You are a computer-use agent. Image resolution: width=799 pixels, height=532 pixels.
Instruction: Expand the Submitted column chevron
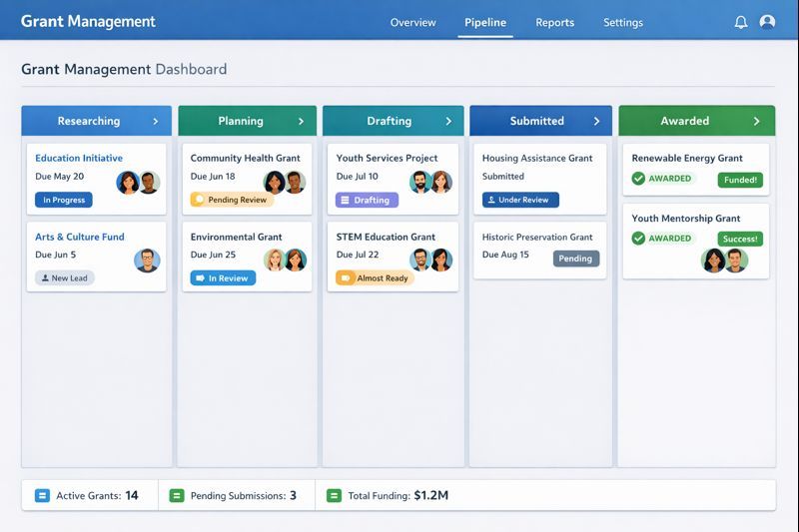(596, 121)
